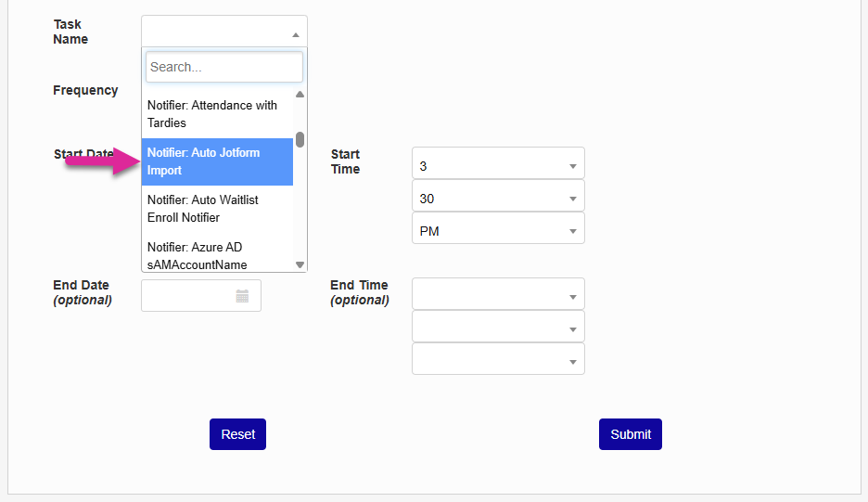Select Notifier: Attendance with Tardies option
The height and width of the screenshot is (502, 868).
click(217, 114)
